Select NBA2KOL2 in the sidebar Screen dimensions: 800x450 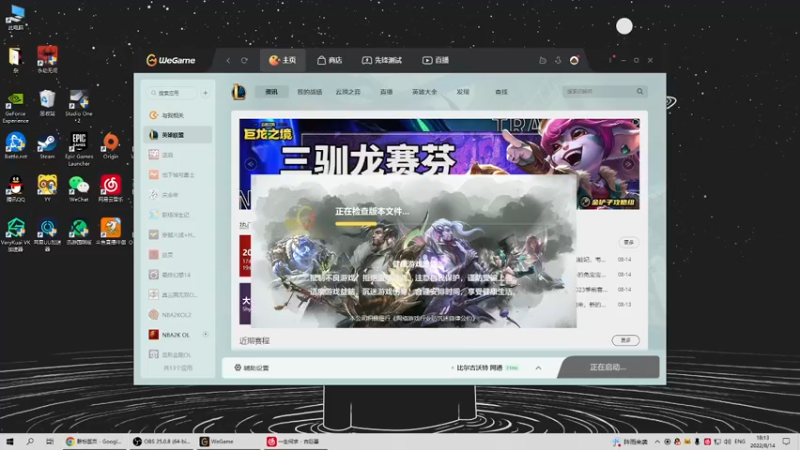coord(178,315)
